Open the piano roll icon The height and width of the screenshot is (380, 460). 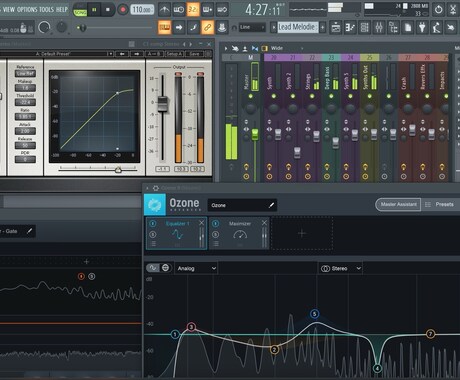pos(350,28)
